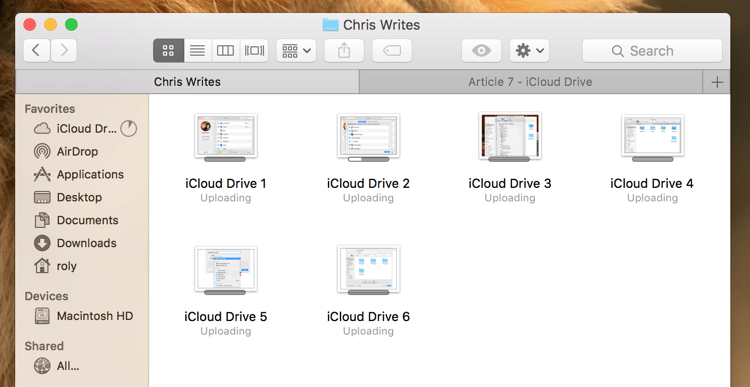Click the file name iCloud Drive 6

[368, 317]
